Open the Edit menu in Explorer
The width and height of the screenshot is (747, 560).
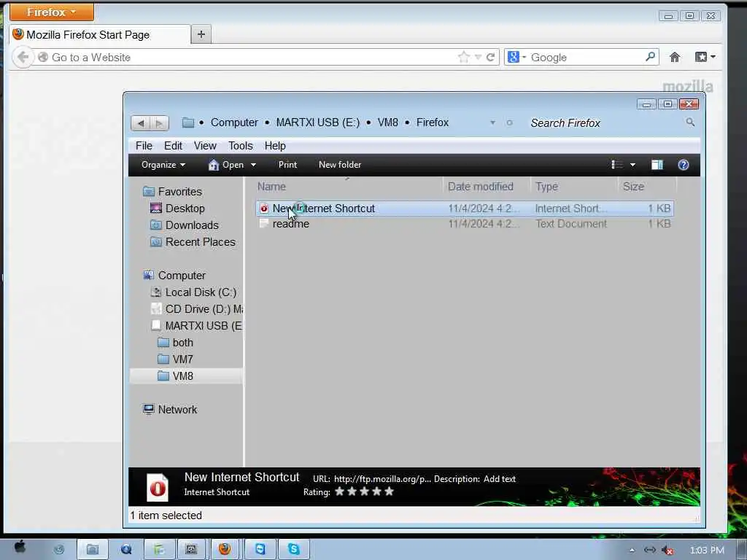(173, 146)
